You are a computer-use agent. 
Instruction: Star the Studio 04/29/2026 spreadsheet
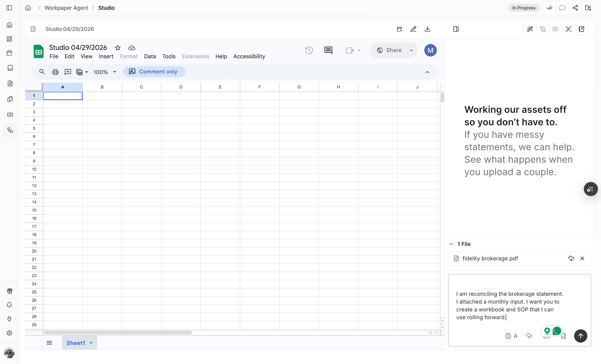coord(118,48)
